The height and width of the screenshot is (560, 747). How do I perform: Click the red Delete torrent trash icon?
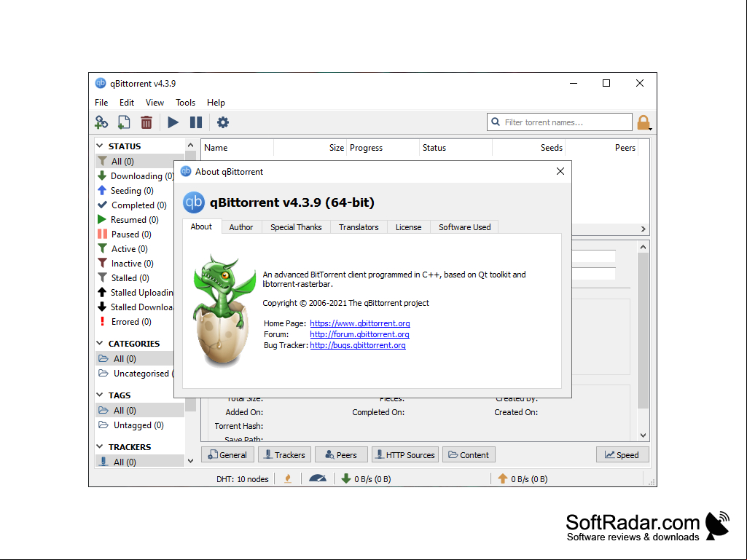coord(146,122)
